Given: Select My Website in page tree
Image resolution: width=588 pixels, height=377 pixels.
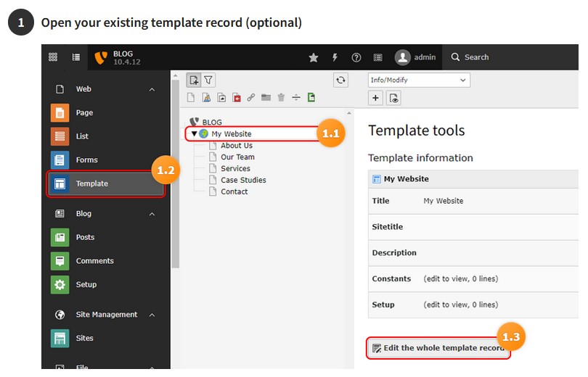Looking at the screenshot, I should [x=232, y=133].
